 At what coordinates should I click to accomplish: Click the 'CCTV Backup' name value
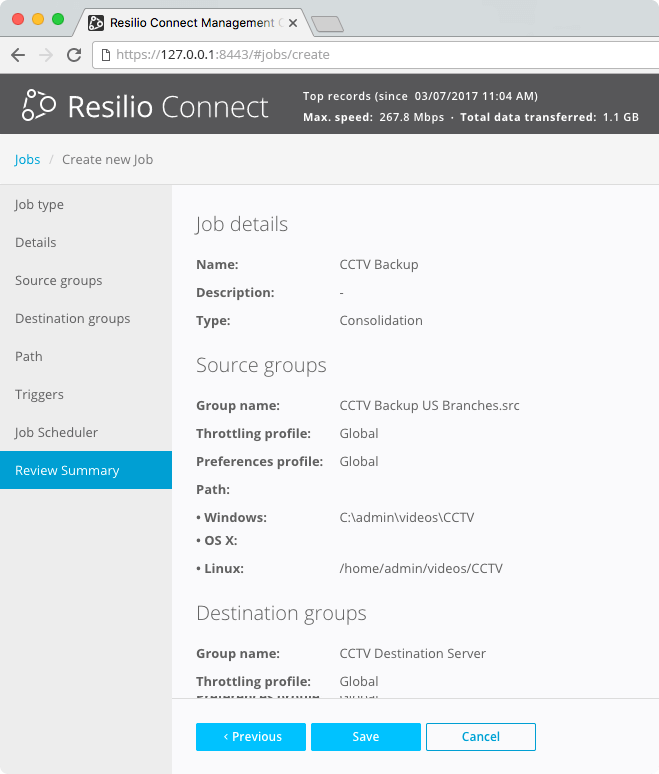379,265
